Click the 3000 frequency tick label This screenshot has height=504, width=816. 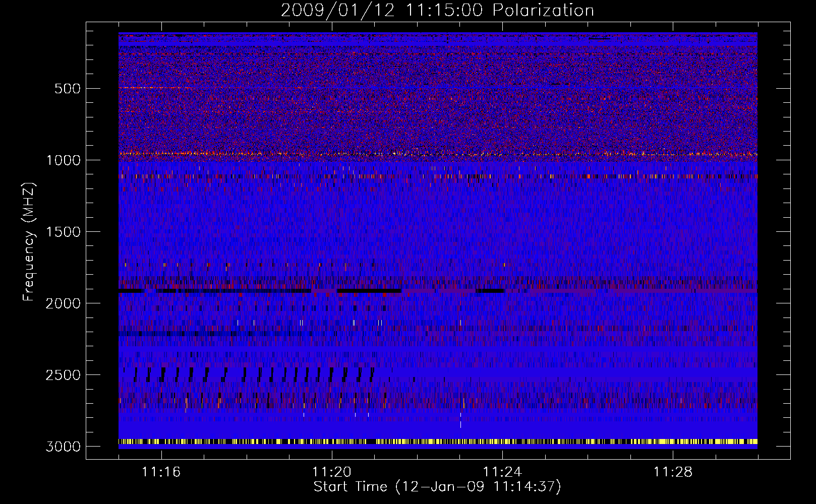tap(63, 447)
